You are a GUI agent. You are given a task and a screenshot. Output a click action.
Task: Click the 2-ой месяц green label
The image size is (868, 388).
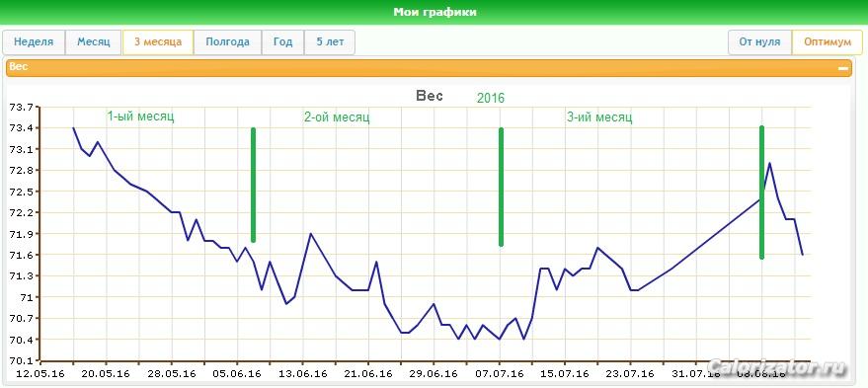[337, 117]
